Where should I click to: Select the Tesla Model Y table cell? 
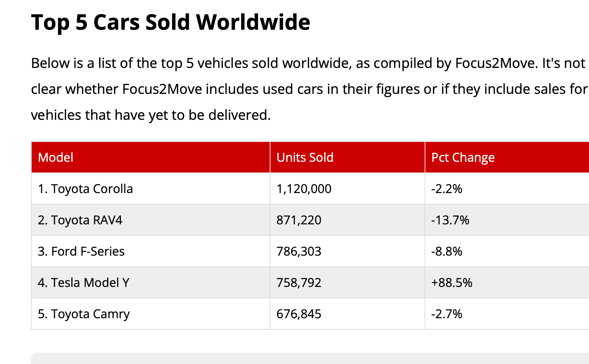tap(84, 283)
